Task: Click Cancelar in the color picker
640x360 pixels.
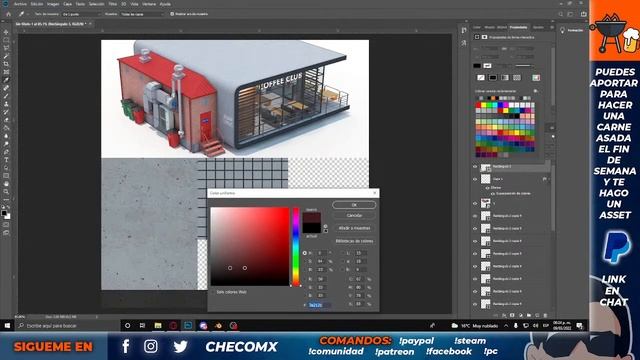Action: click(354, 215)
